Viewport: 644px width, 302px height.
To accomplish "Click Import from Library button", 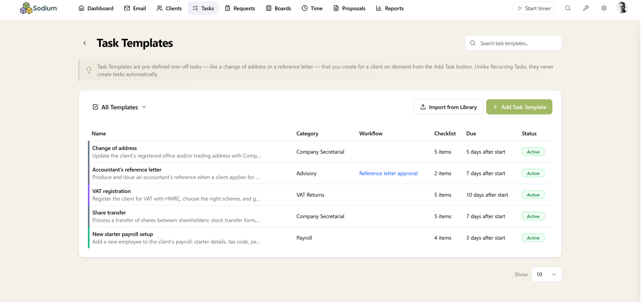I will (x=448, y=107).
